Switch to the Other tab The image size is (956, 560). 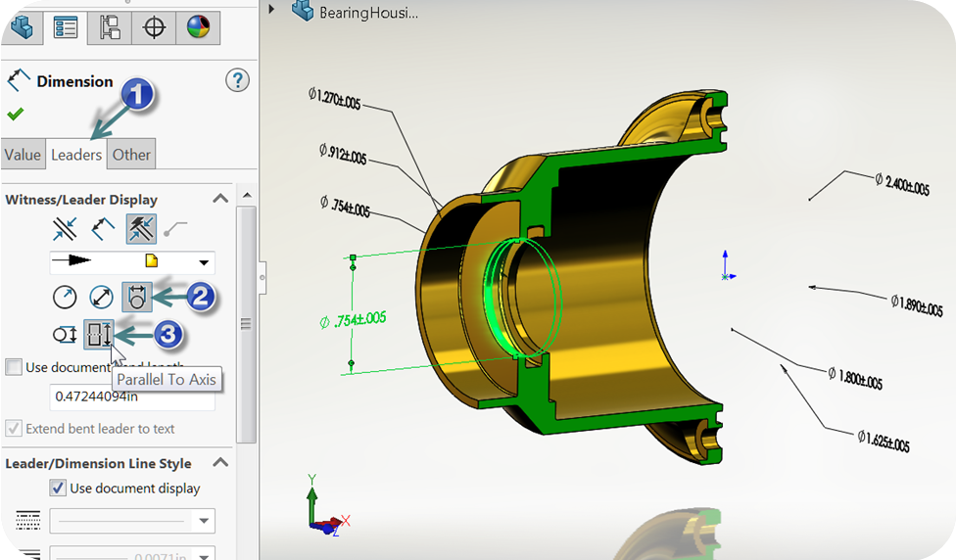point(131,154)
